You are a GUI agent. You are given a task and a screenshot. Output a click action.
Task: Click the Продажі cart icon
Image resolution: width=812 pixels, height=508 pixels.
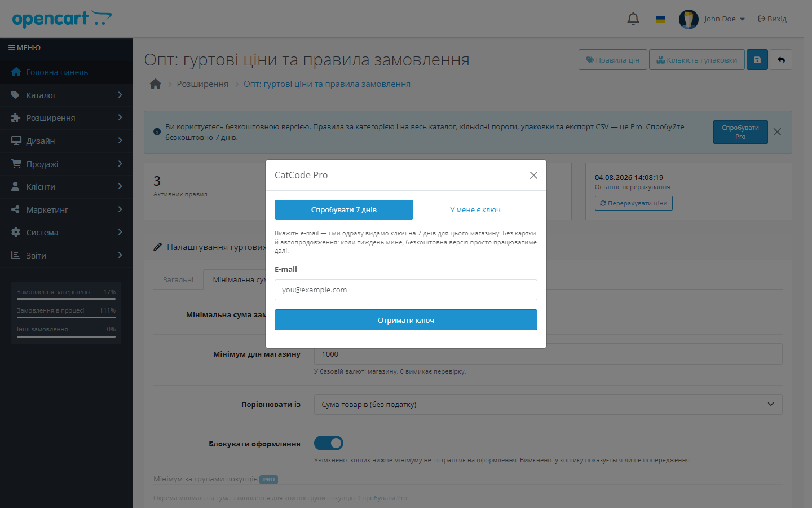click(x=16, y=164)
